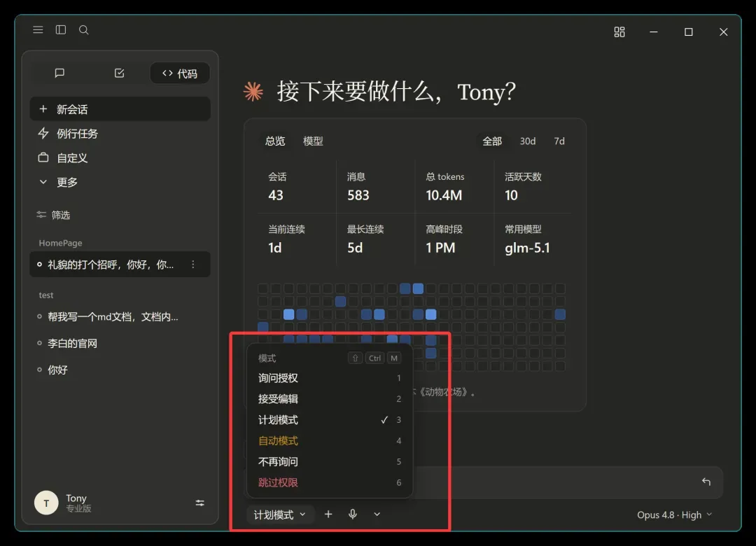Click the 会话 43 stat

point(297,187)
